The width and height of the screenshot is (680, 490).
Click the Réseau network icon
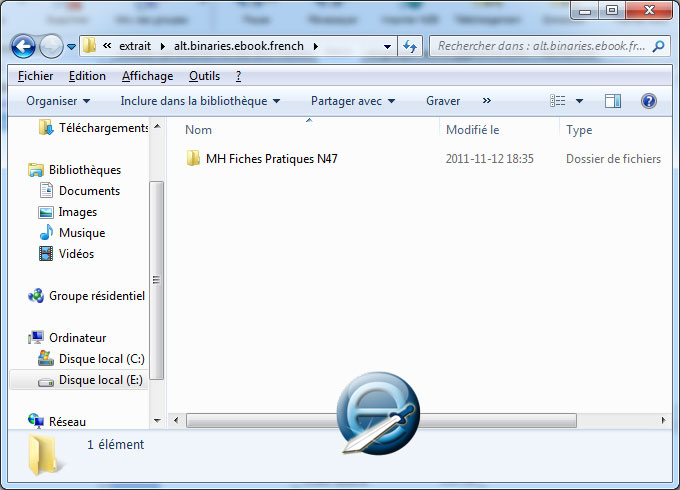[x=36, y=421]
